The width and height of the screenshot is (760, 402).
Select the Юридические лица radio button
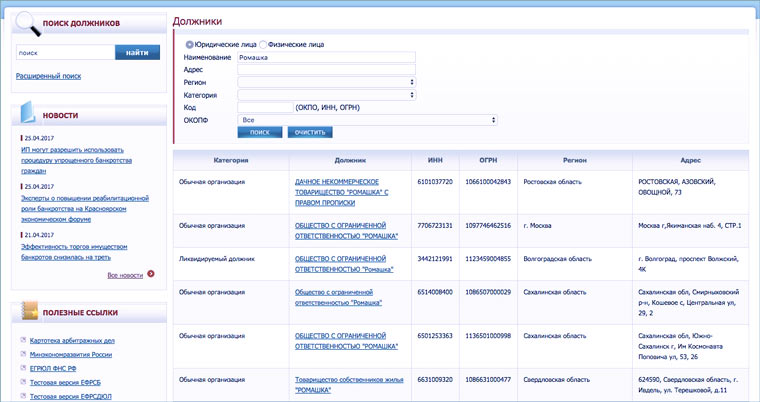click(190, 44)
